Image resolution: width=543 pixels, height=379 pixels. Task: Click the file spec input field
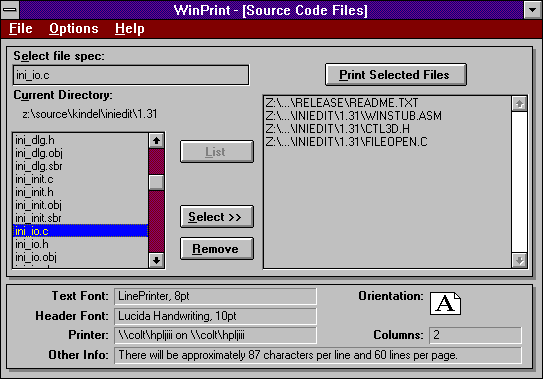131,75
